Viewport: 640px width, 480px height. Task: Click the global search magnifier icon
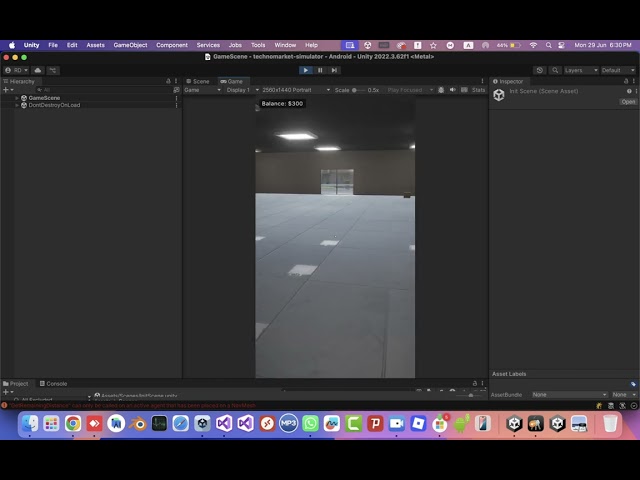click(555, 70)
